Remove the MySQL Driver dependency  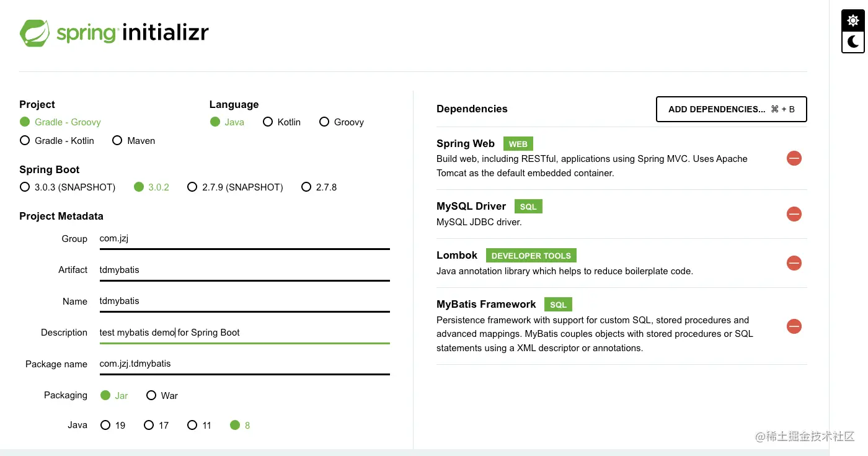coord(794,214)
